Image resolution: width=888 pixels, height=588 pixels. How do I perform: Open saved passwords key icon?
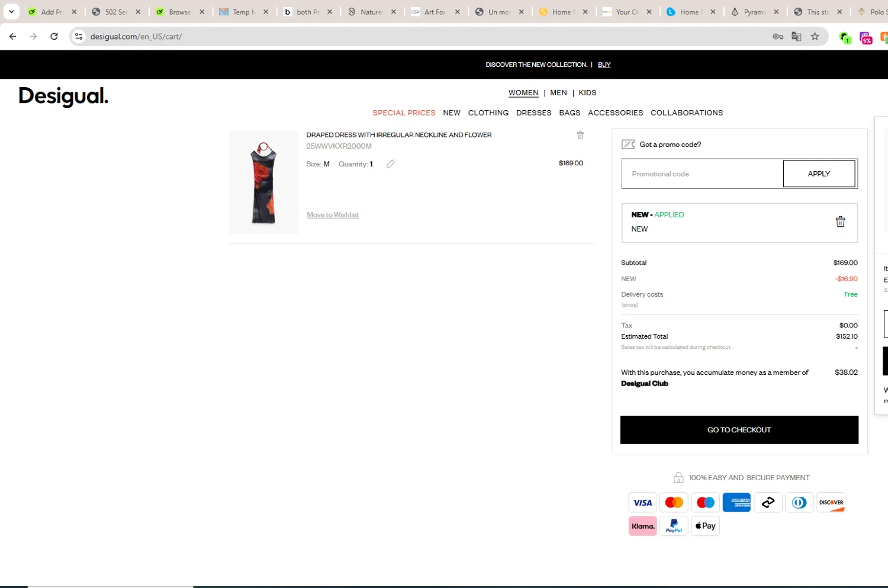(778, 37)
